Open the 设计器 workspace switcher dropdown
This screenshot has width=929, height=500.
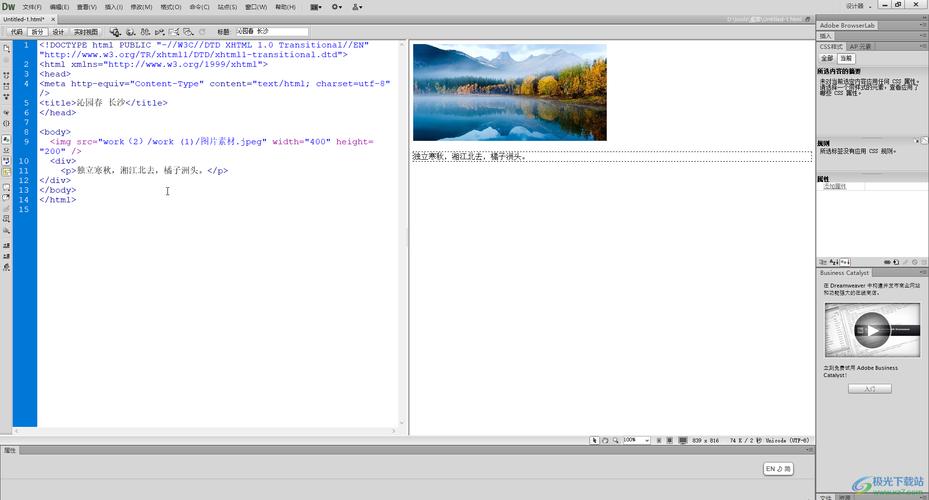click(858, 6)
